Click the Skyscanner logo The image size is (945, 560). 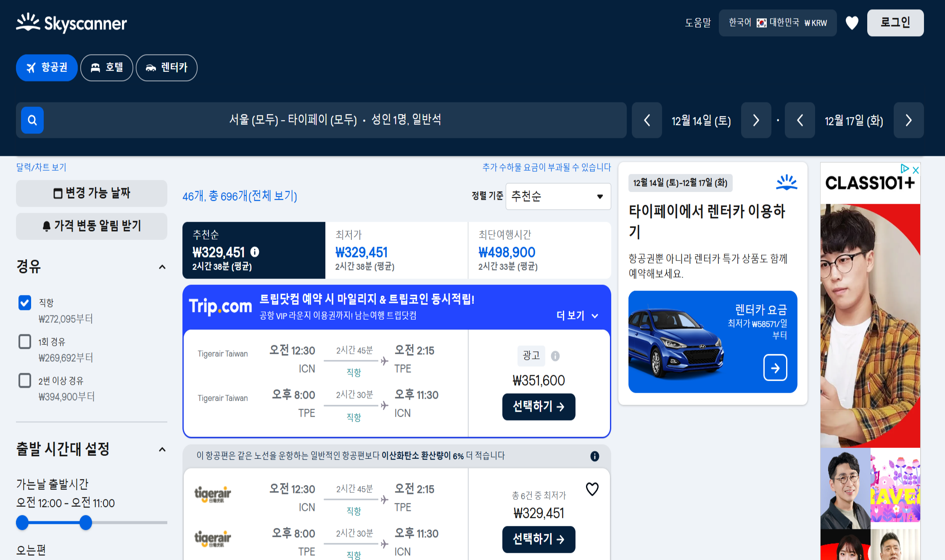pos(71,23)
